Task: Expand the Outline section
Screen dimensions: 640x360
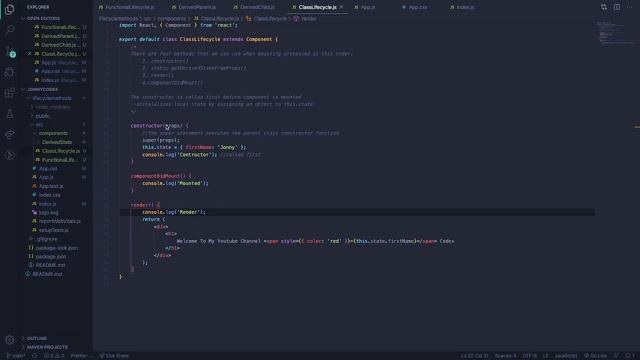Action: [37, 338]
